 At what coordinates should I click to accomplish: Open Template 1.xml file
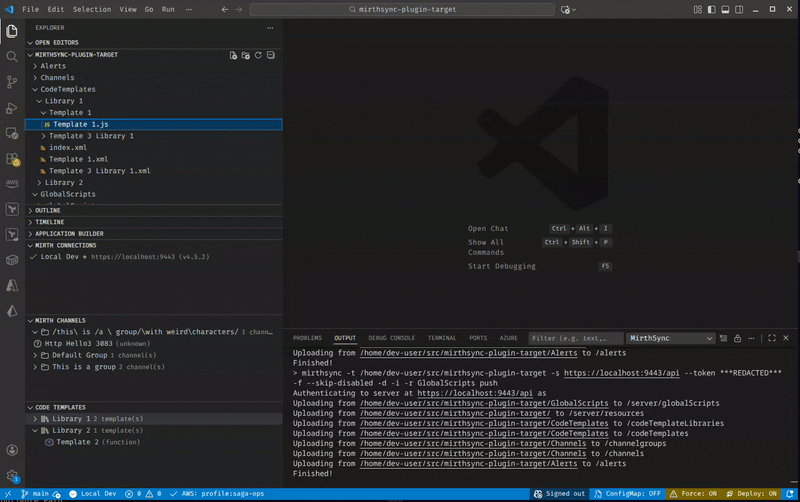pos(154,159)
